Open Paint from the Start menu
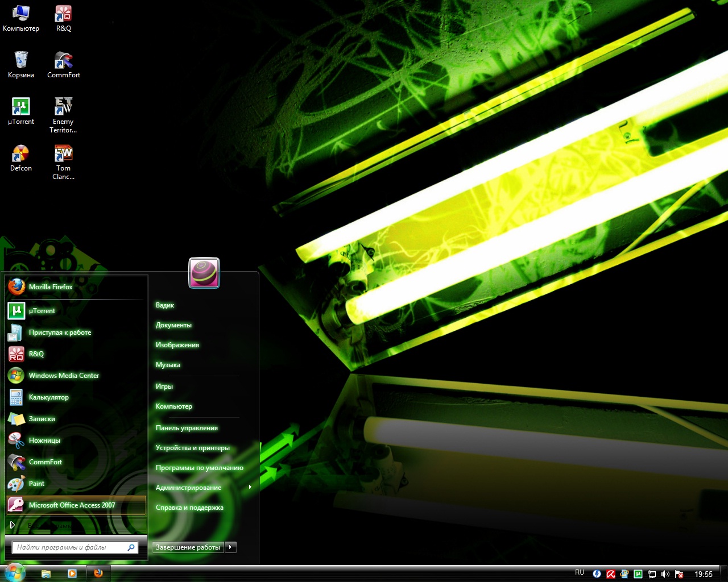728x582 pixels. click(x=76, y=484)
